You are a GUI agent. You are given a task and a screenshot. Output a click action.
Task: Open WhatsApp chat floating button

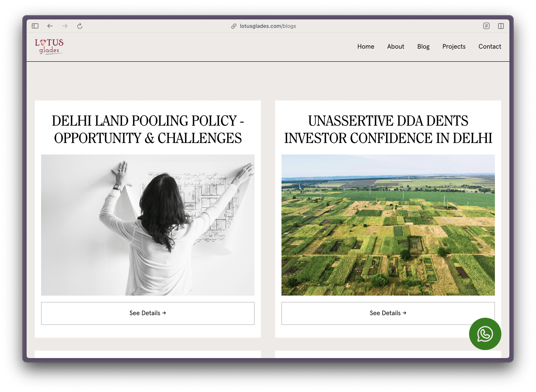[x=485, y=334]
